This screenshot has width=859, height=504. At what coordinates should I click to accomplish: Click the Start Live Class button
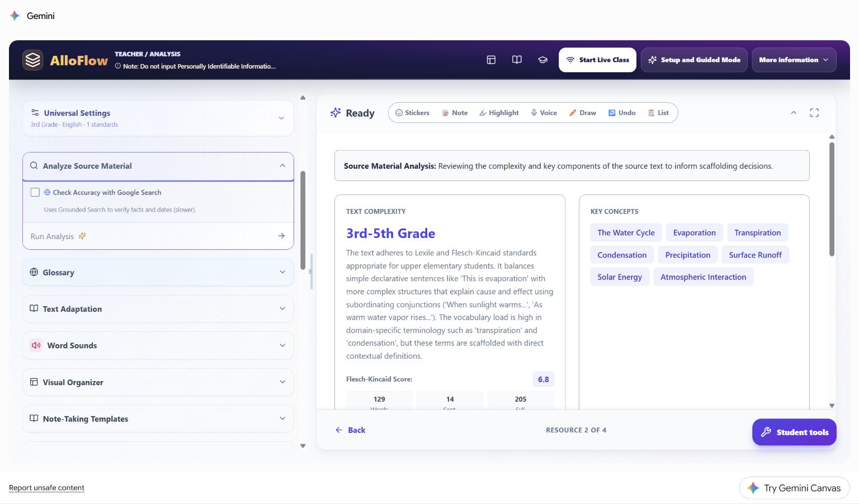(597, 60)
